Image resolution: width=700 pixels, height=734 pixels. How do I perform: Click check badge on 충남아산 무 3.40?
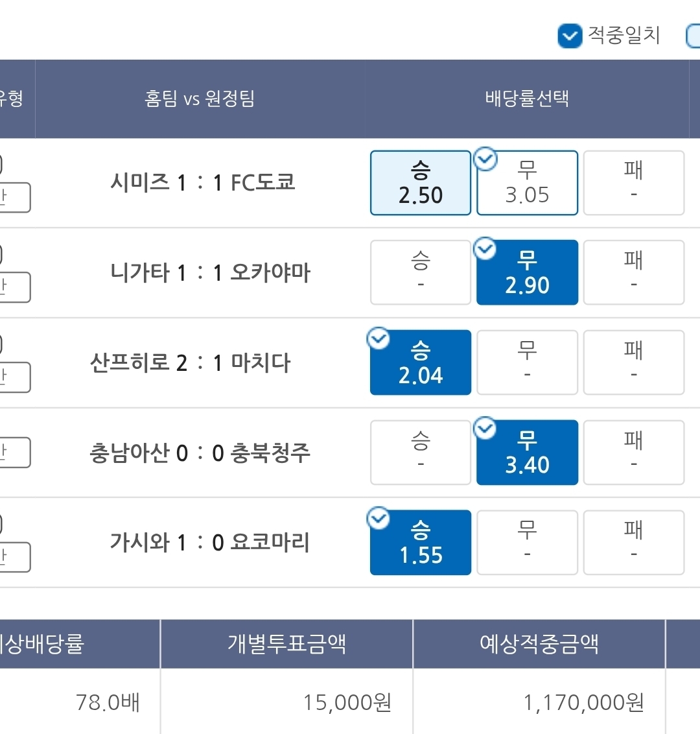(x=485, y=429)
